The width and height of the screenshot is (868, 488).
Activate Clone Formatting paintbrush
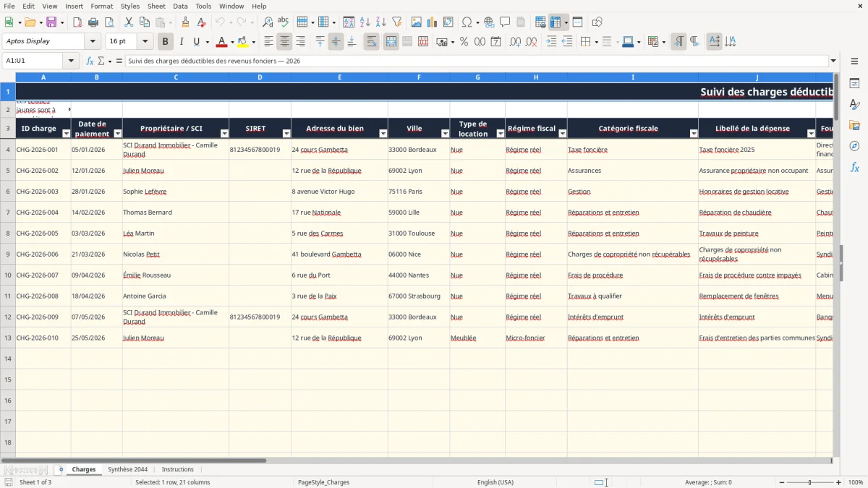[185, 22]
